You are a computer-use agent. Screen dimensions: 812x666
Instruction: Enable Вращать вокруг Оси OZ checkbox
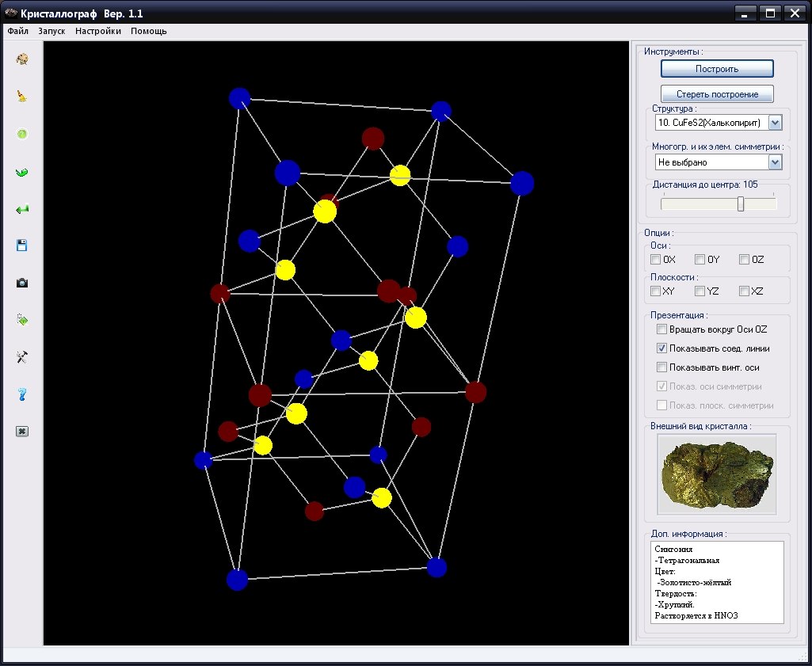pos(661,329)
